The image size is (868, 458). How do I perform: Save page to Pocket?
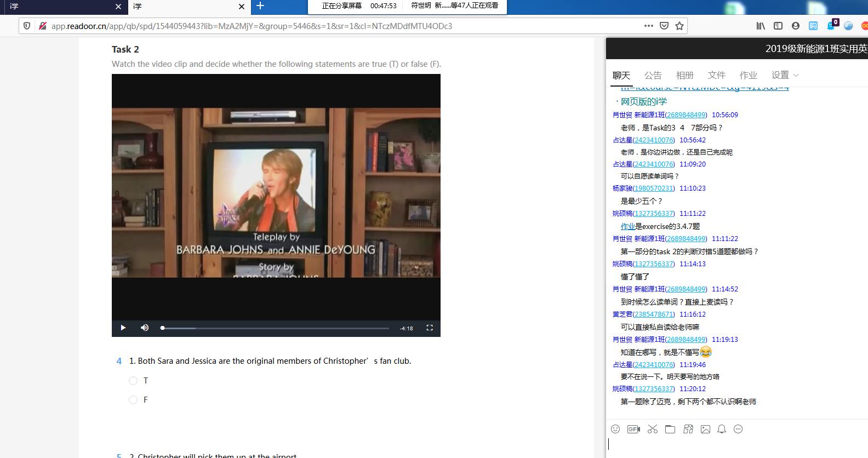[664, 26]
